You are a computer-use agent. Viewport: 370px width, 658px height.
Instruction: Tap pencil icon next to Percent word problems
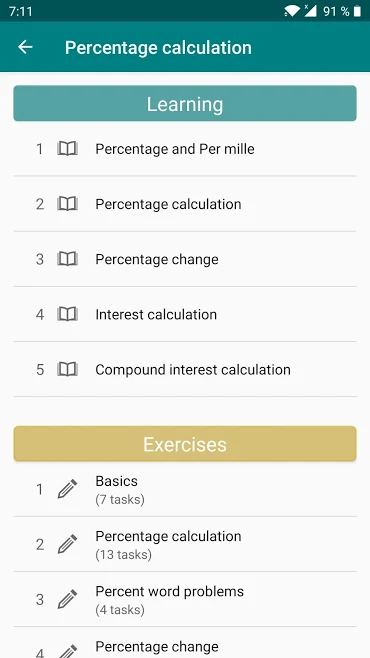[67, 599]
